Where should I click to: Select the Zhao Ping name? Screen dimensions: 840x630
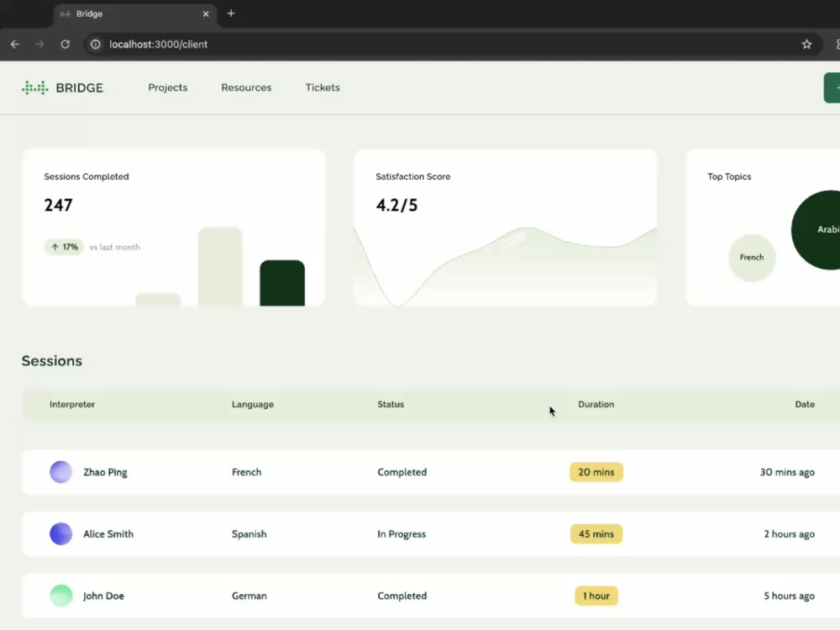(105, 472)
